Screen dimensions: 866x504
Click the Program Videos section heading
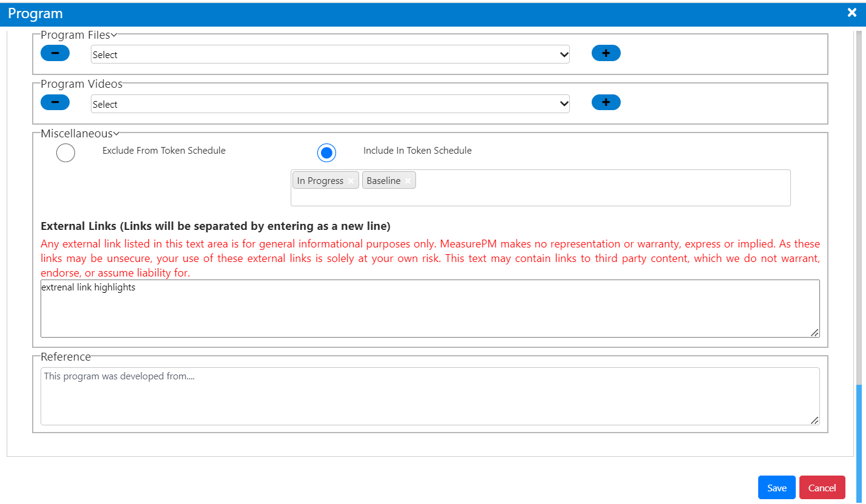click(81, 84)
